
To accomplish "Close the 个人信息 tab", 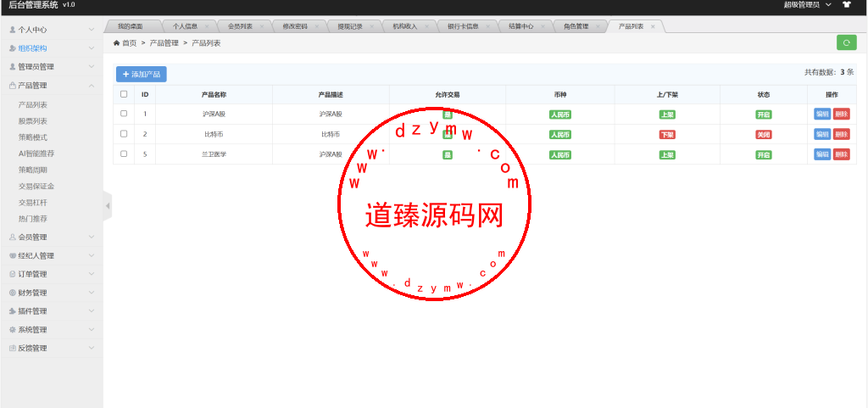I will 207,26.
